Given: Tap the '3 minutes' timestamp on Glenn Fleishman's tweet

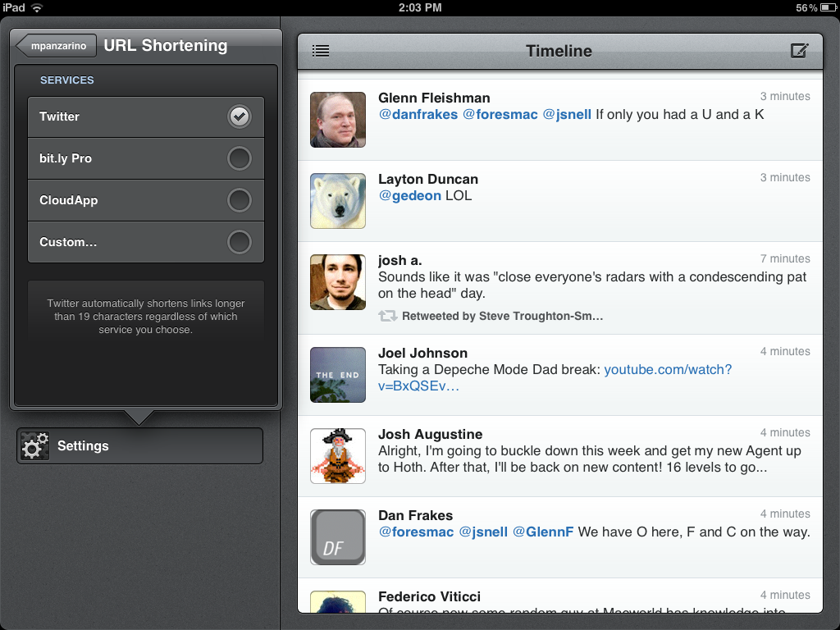Looking at the screenshot, I should [785, 97].
